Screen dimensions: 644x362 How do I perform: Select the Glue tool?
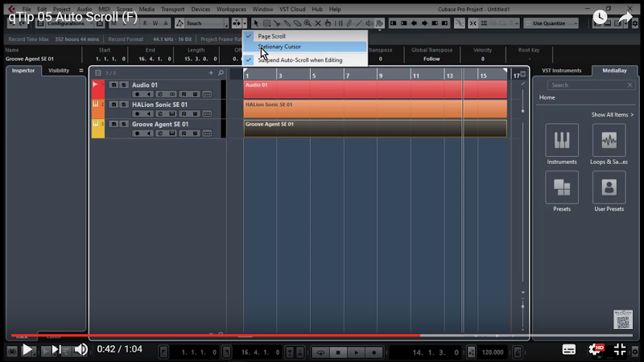[287, 23]
